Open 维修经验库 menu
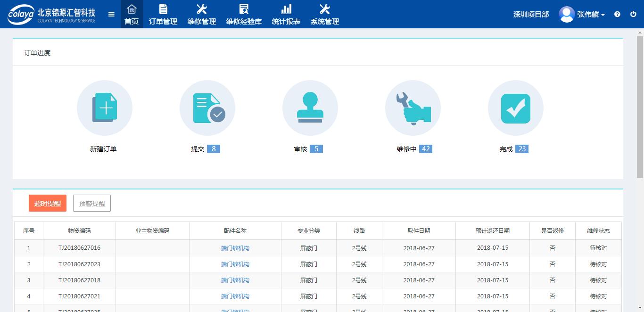 pos(244,14)
